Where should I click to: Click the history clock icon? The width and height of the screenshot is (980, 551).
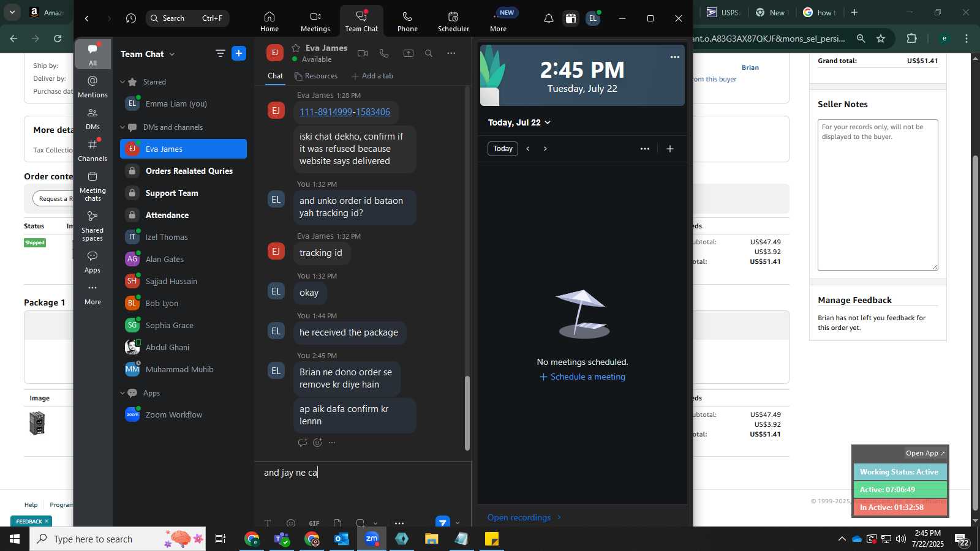click(x=131, y=18)
